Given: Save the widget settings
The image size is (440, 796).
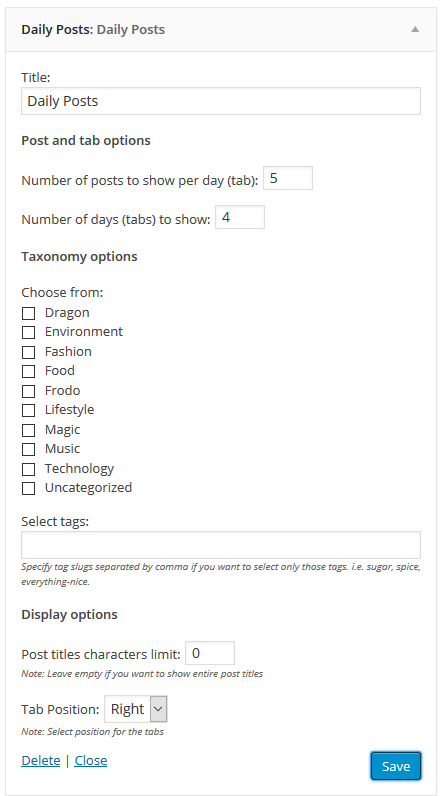Looking at the screenshot, I should coord(396,766).
